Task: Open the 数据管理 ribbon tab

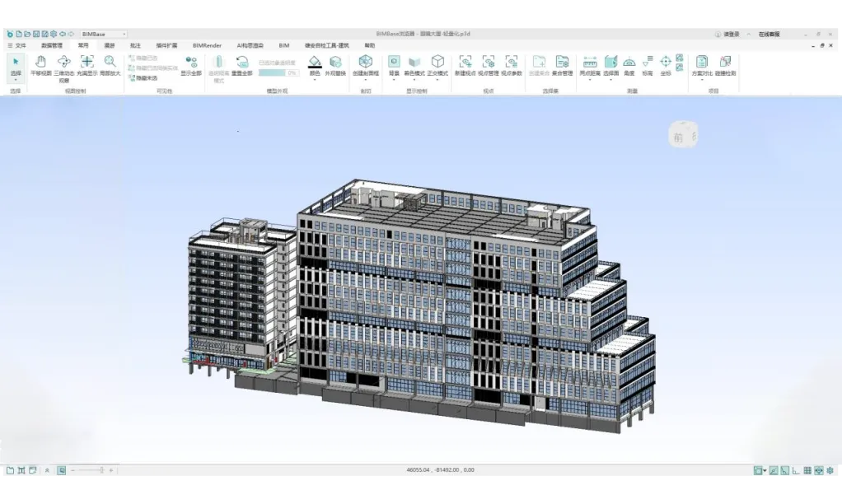Action: click(51, 46)
